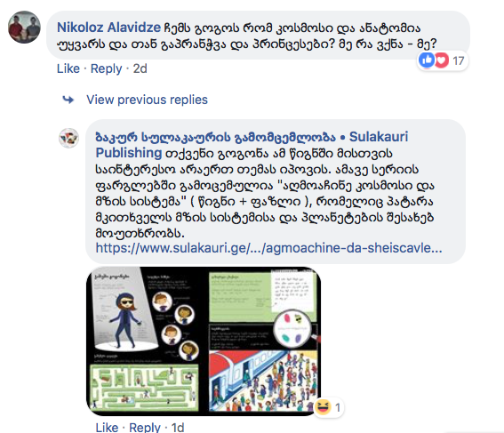Open Sulakauri Publishing page name link
504x433 pixels.
pyautogui.click(x=252, y=145)
